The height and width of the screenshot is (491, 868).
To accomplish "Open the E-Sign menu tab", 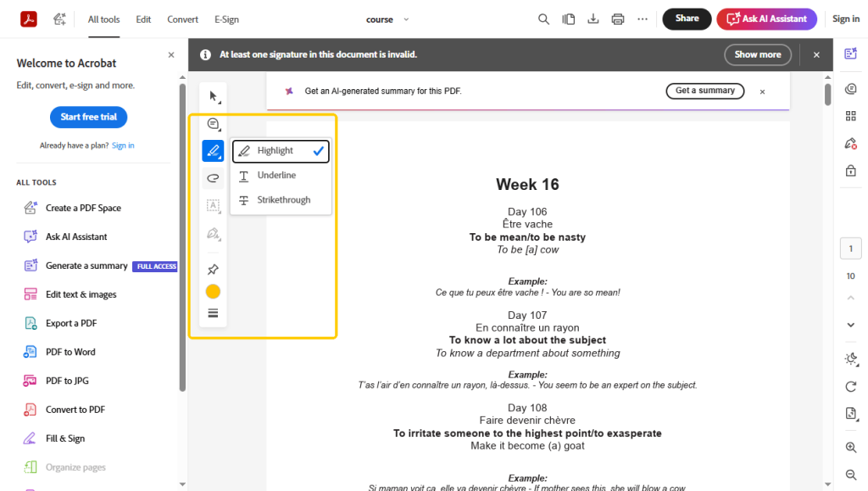I will coord(226,20).
